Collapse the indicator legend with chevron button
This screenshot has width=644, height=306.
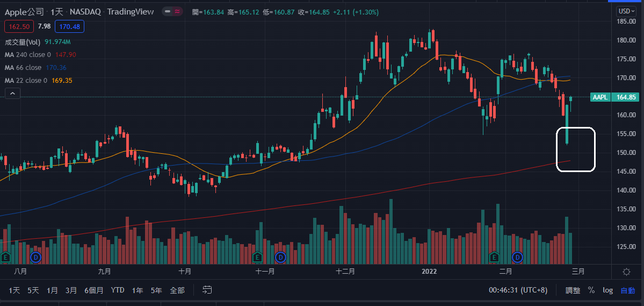coord(12,94)
